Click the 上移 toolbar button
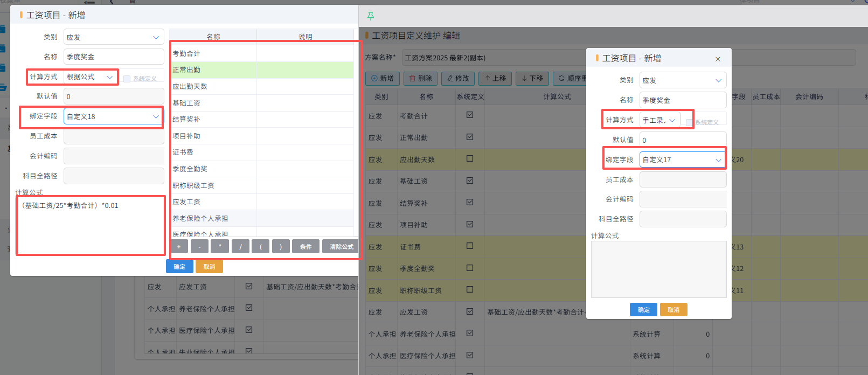This screenshot has width=868, height=375. [x=495, y=79]
